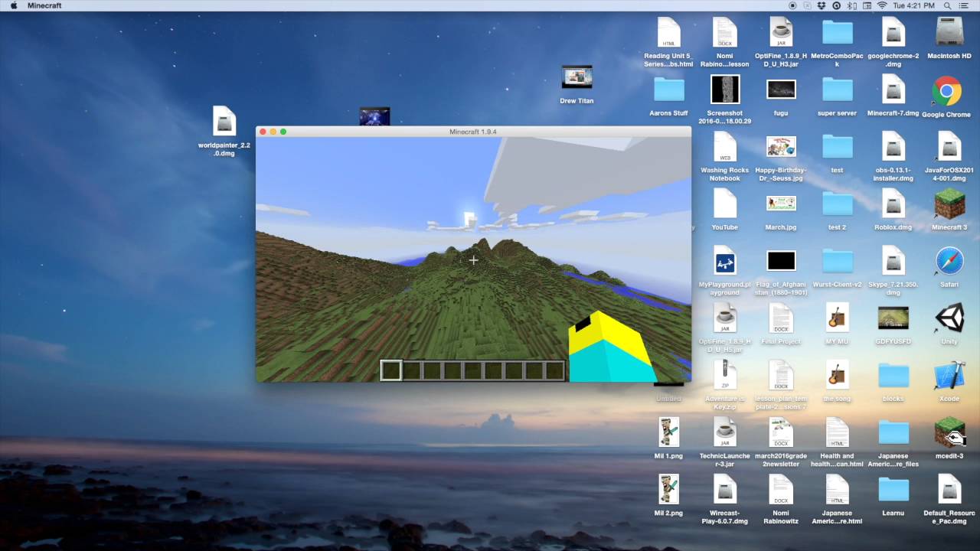The width and height of the screenshot is (980, 551).
Task: Select the MY MU GarageBand file
Action: click(837, 318)
